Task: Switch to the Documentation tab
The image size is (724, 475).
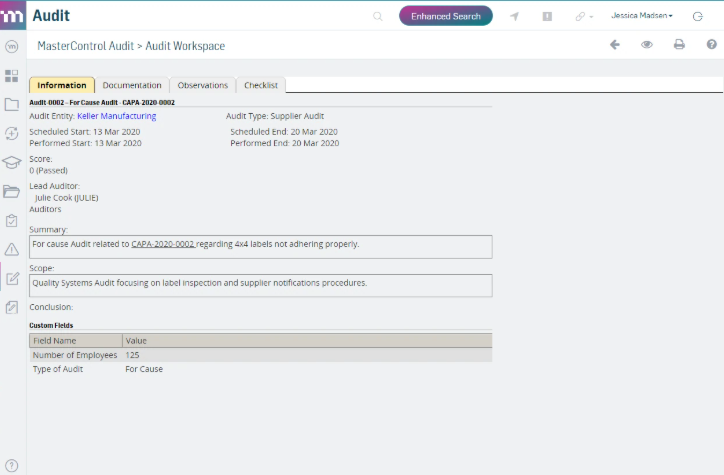Action: click(132, 85)
